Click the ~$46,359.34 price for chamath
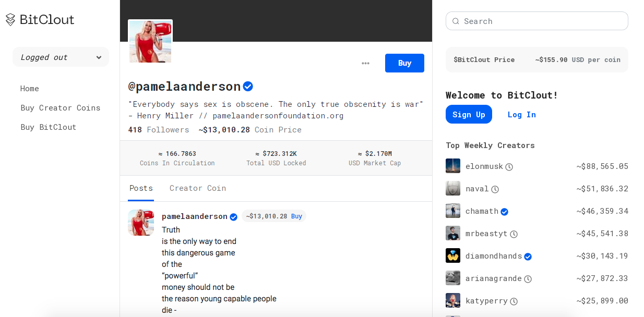The height and width of the screenshot is (317, 644). point(602,211)
